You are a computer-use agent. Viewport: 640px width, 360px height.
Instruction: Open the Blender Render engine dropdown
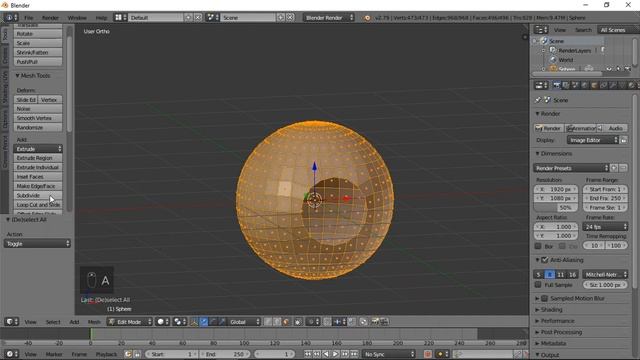[329, 18]
